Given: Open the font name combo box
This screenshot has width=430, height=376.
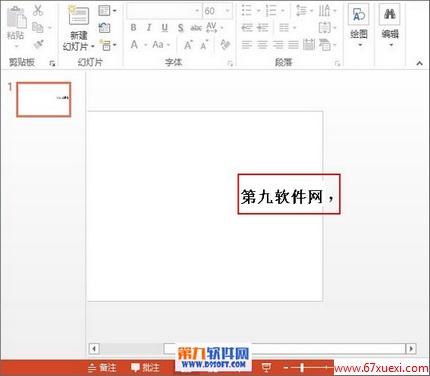Looking at the screenshot, I should (164, 11).
